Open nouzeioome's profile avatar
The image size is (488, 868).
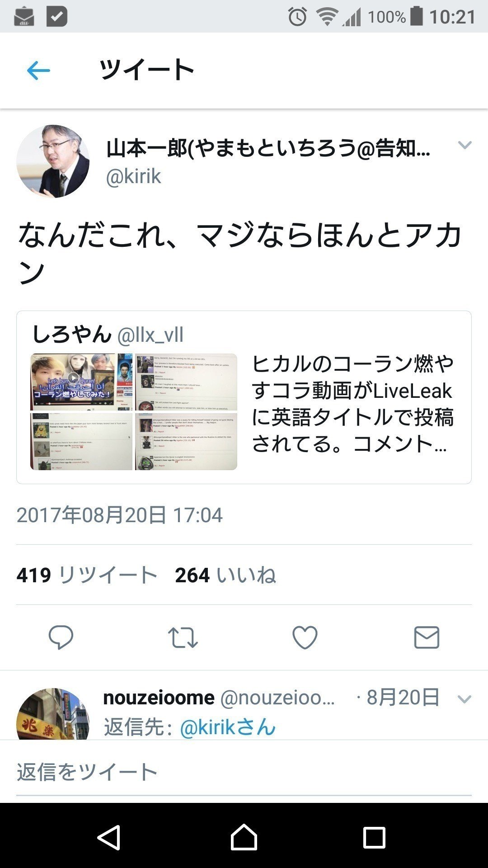point(53,714)
